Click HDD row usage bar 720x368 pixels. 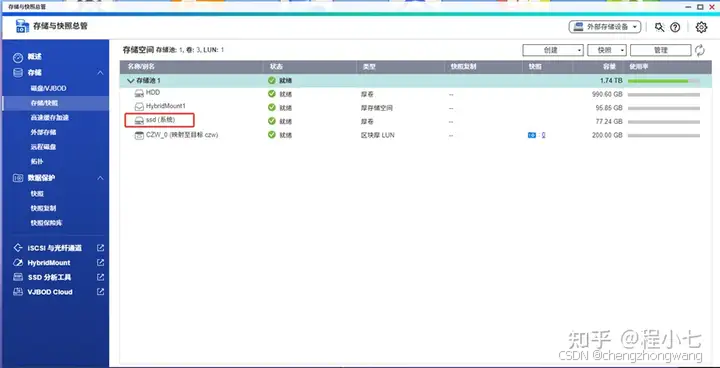point(664,95)
